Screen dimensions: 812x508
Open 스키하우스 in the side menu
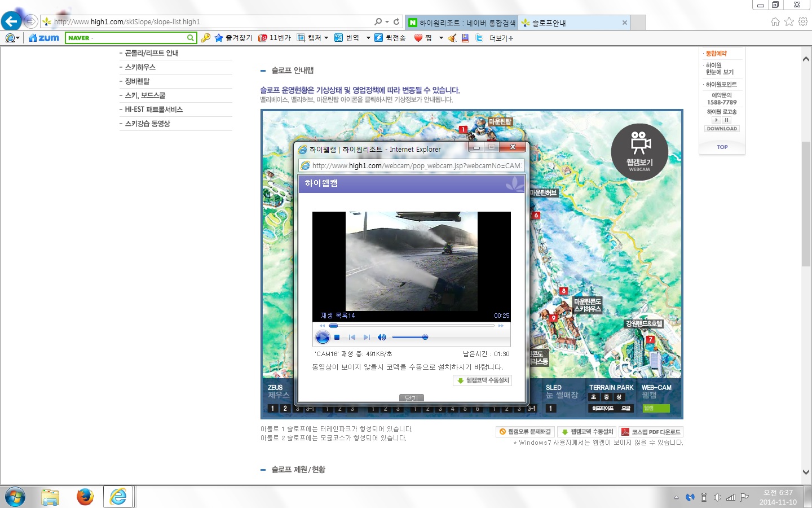tap(140, 67)
